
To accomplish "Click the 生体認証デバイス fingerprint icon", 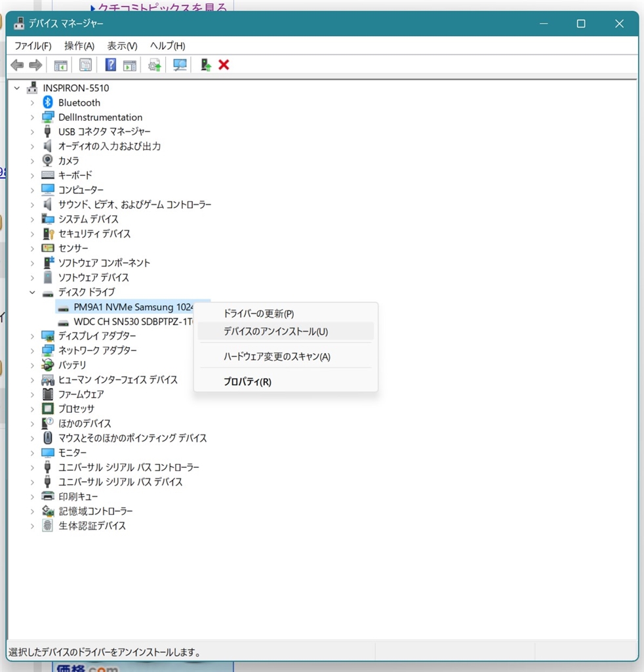I will tap(47, 526).
